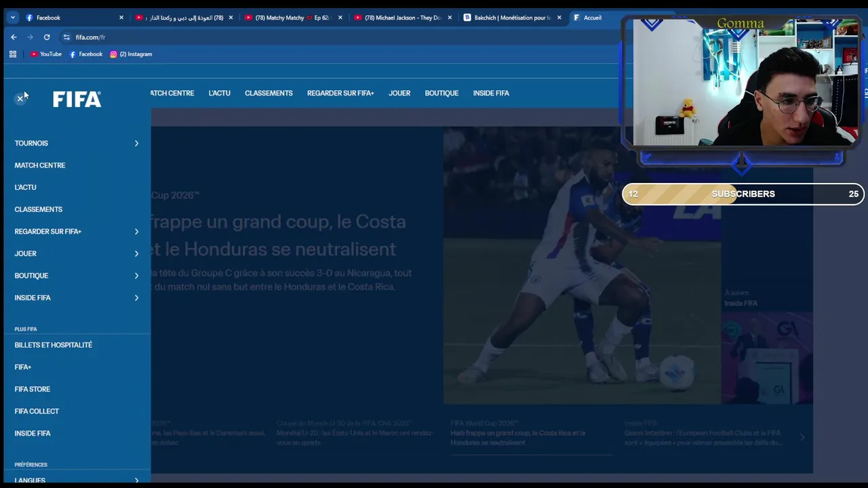This screenshot has height=488, width=868.
Task: Click Inside FIFA in the top navigation bar
Action: 491,93
